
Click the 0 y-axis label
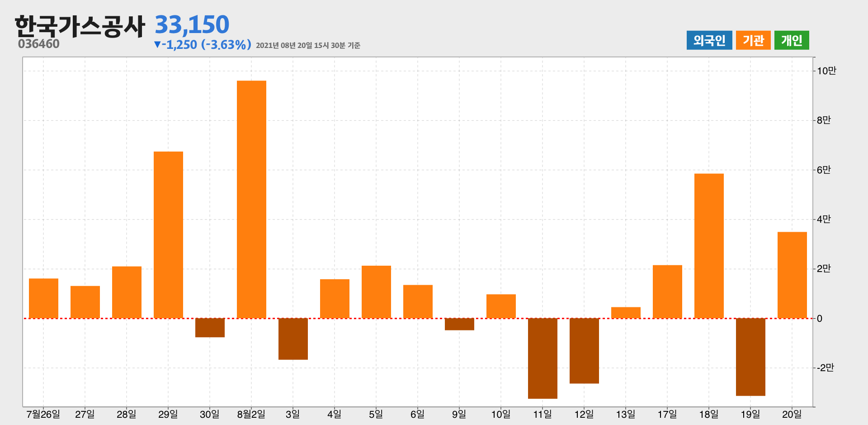click(820, 319)
